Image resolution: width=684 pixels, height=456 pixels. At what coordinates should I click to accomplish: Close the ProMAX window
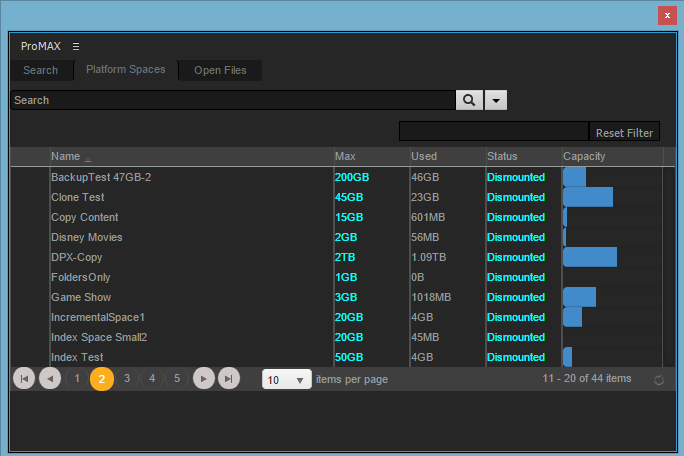pyautogui.click(x=667, y=16)
